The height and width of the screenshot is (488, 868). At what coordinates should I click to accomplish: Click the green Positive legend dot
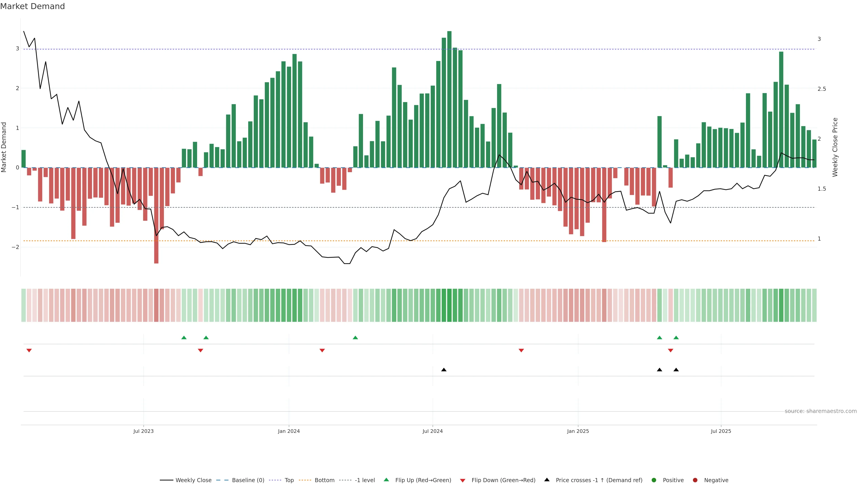tap(654, 480)
